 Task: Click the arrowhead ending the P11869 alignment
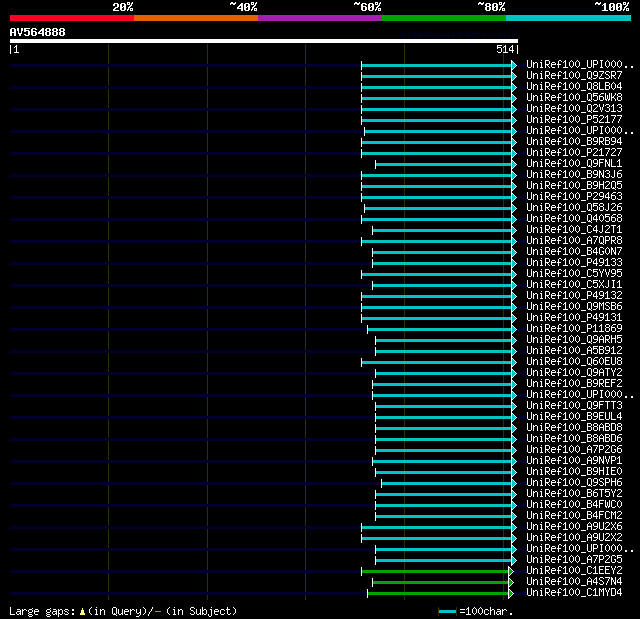514,329
